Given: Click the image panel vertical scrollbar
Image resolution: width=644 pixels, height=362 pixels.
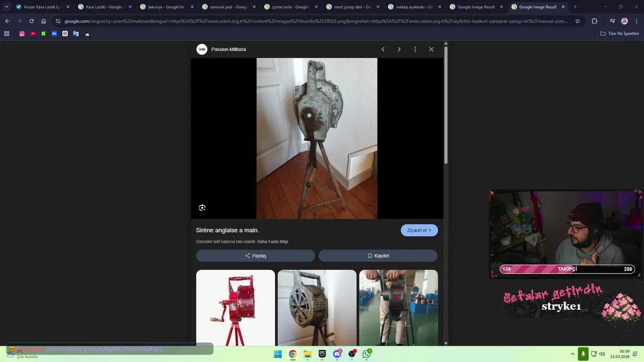Looking at the screenshot, I should pos(446,105).
